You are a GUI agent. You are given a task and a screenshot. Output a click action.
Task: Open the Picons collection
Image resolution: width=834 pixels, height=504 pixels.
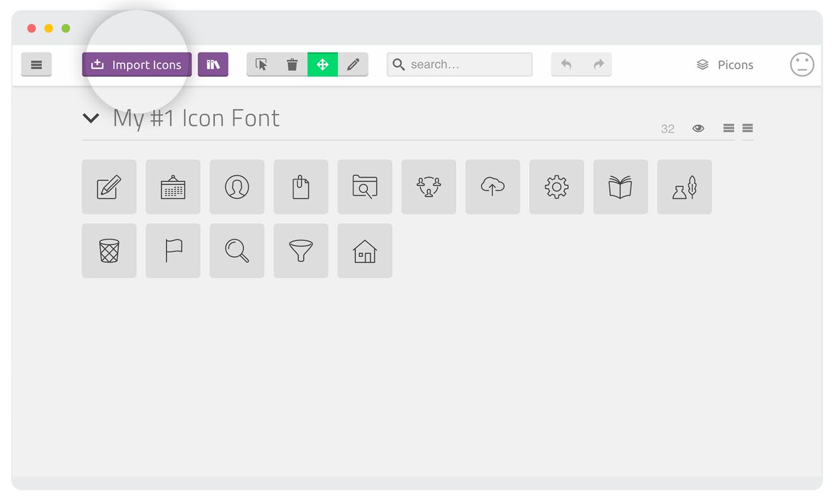[702, 64]
